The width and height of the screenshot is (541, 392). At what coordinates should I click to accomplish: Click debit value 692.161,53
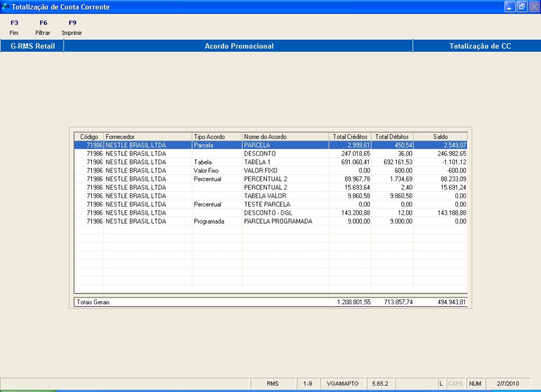click(x=398, y=162)
